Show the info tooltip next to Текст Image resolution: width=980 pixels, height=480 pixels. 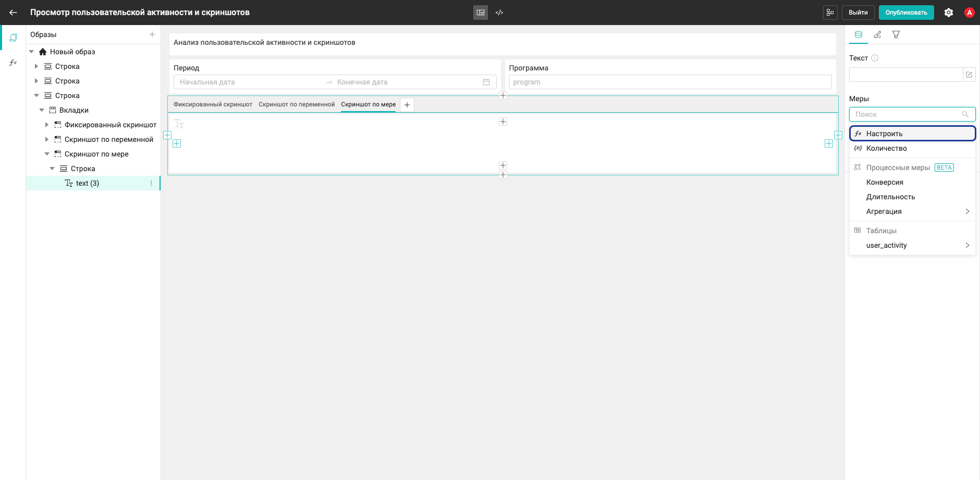[875, 58]
